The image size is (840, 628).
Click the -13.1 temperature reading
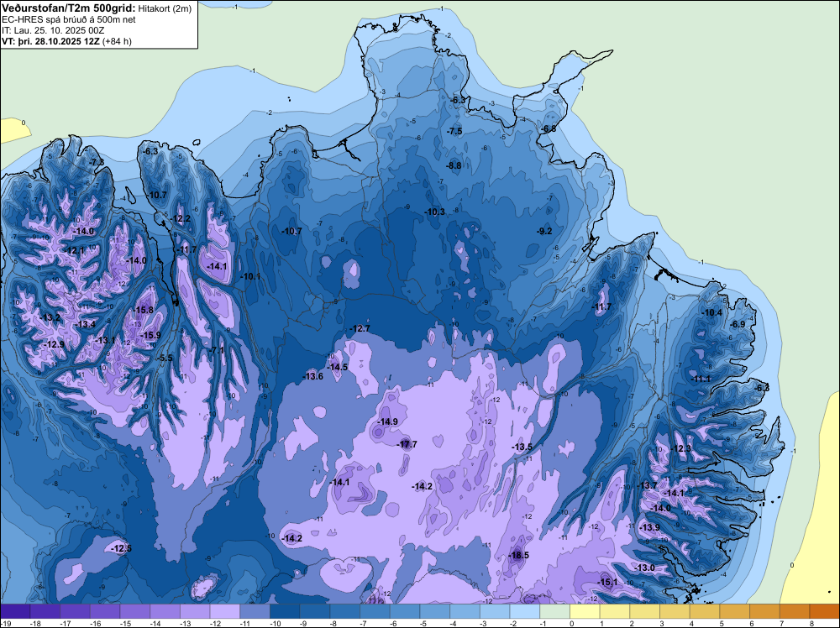click(x=106, y=340)
